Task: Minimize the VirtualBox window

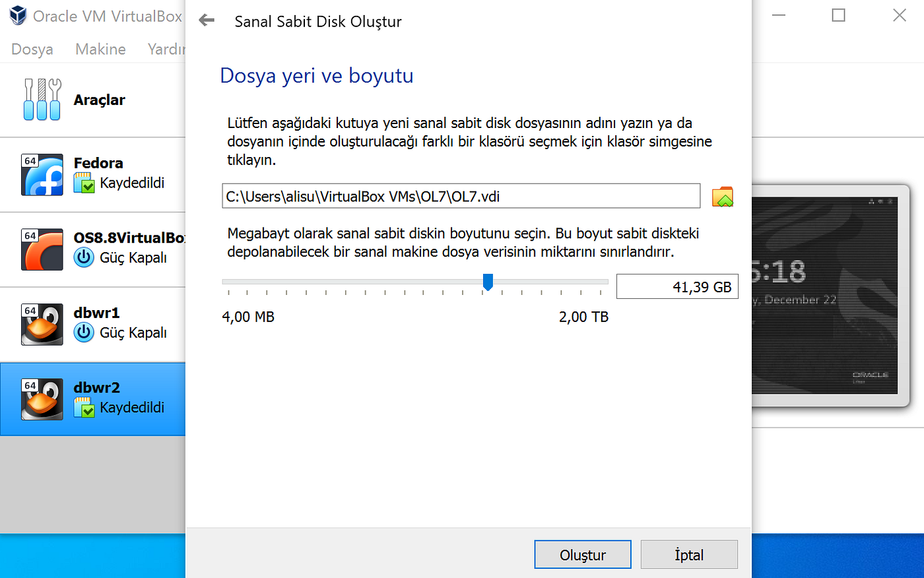Action: (779, 15)
